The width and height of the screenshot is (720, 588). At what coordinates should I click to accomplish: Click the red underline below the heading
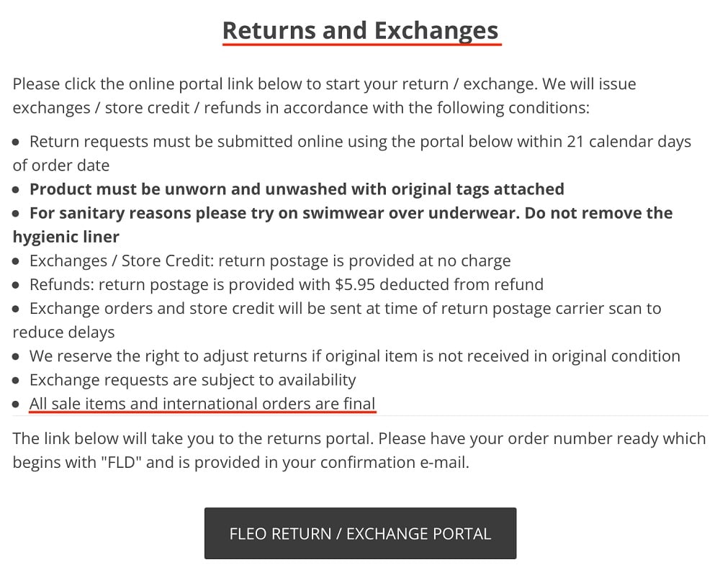pyautogui.click(x=360, y=45)
